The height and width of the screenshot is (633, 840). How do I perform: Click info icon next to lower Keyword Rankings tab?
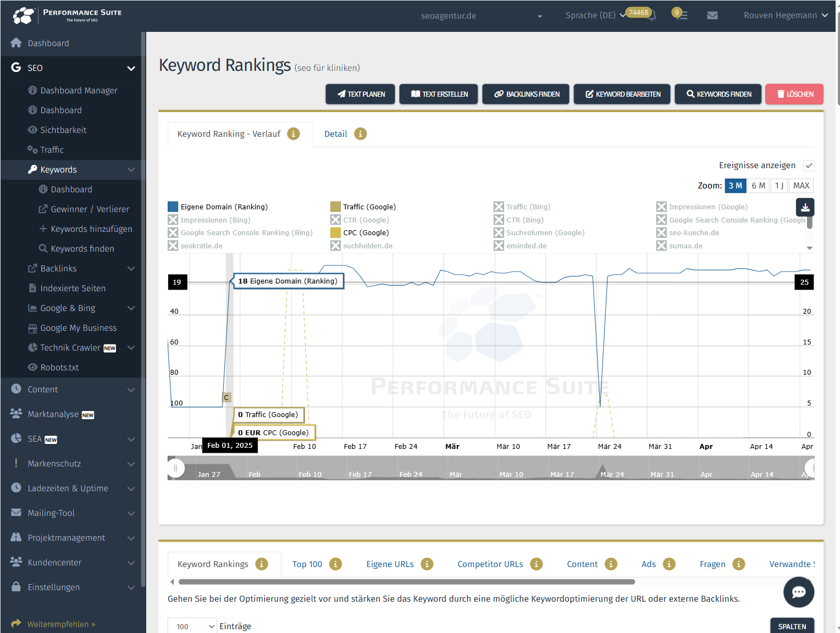tap(262, 564)
